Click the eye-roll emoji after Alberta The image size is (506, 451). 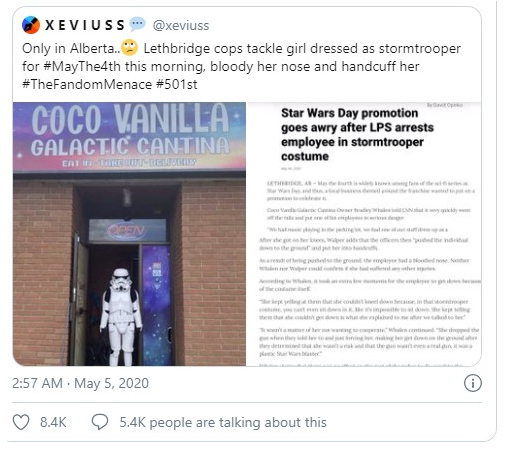pyautogui.click(x=129, y=48)
